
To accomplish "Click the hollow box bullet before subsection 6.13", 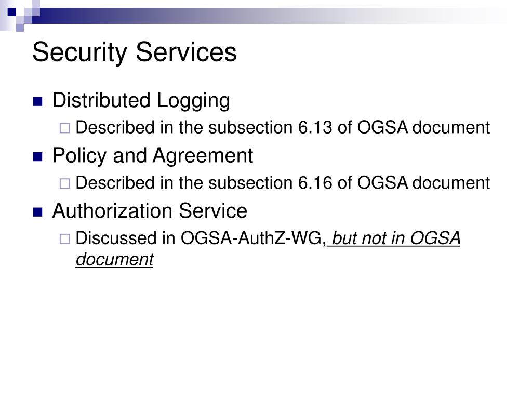I will tap(65, 128).
